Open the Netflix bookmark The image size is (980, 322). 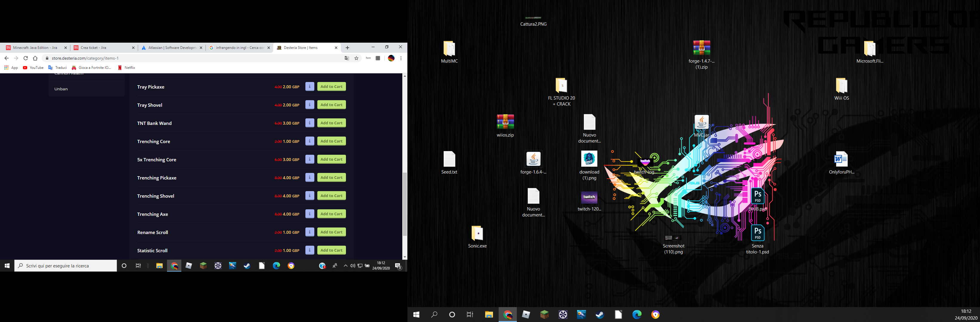(x=126, y=68)
